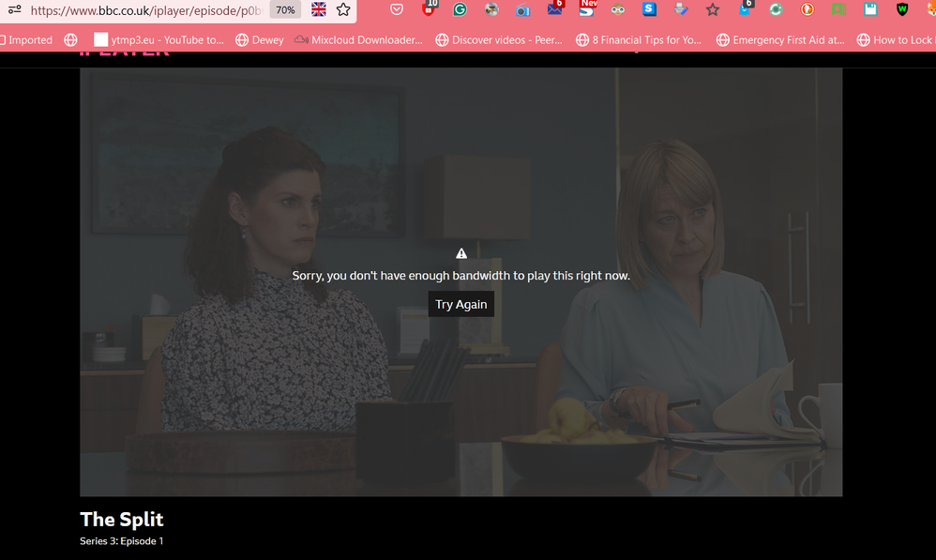
Task: Click the warning triangle icon in player
Action: pyautogui.click(x=461, y=253)
